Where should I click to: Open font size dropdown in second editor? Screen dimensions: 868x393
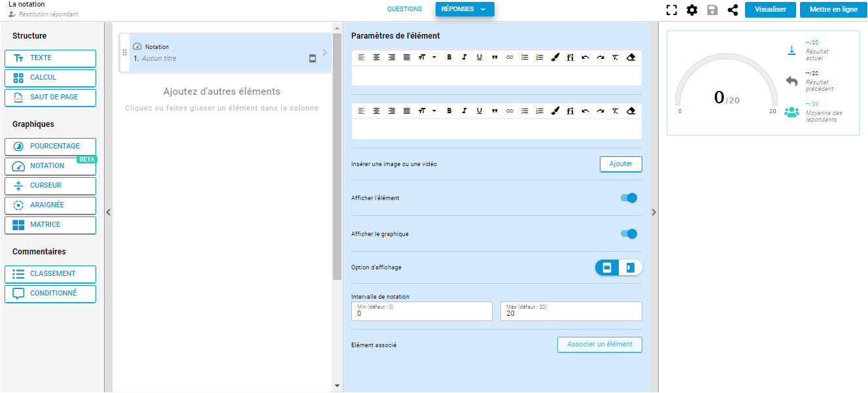(426, 111)
